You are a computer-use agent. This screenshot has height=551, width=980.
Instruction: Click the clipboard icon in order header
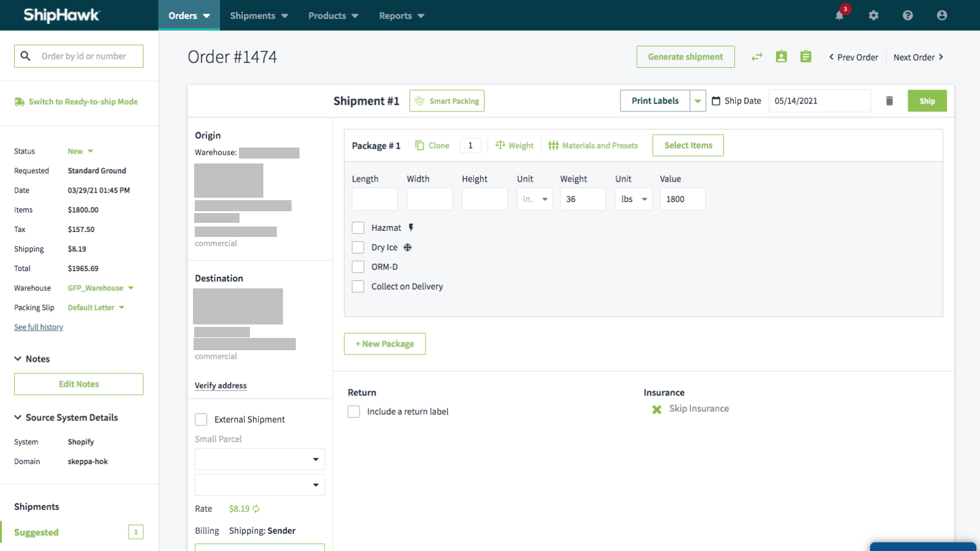[806, 57]
